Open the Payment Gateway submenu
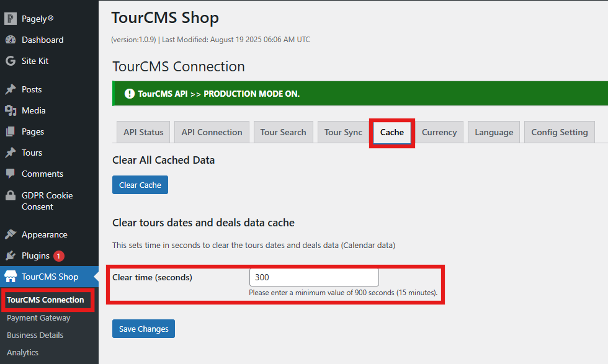This screenshot has height=364, width=608. pyautogui.click(x=38, y=318)
